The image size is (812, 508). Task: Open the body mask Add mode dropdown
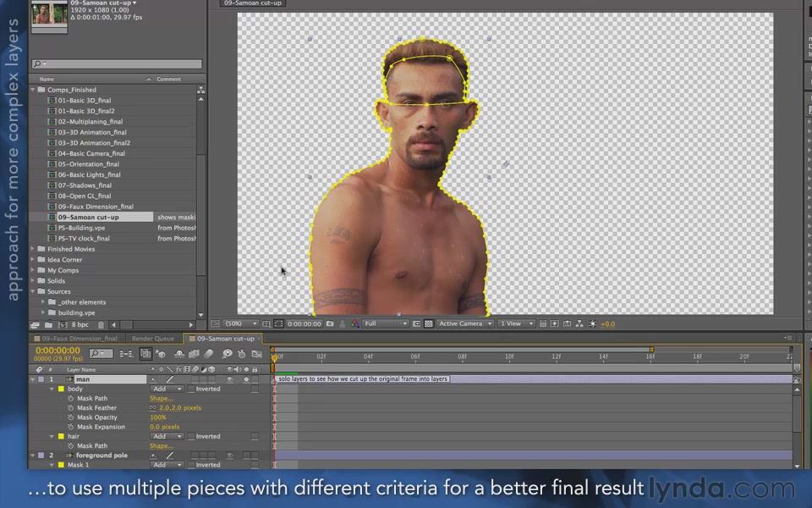click(x=167, y=389)
